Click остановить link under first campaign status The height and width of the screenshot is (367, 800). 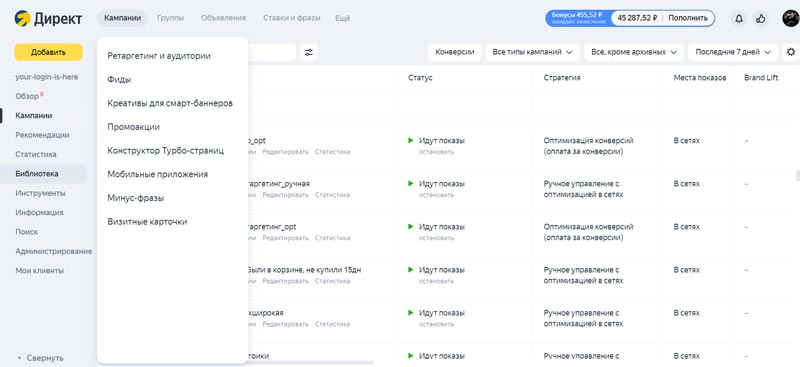pyautogui.click(x=436, y=152)
